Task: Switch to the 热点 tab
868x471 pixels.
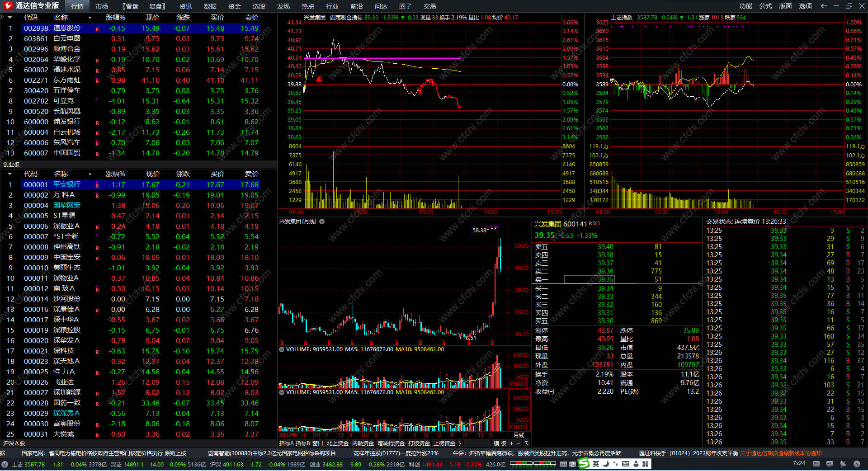Action: point(308,6)
